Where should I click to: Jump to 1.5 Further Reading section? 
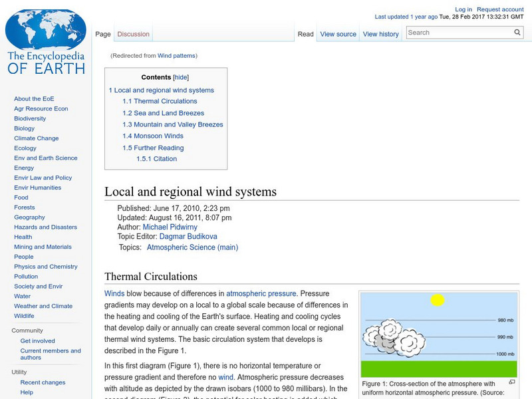tap(153, 148)
